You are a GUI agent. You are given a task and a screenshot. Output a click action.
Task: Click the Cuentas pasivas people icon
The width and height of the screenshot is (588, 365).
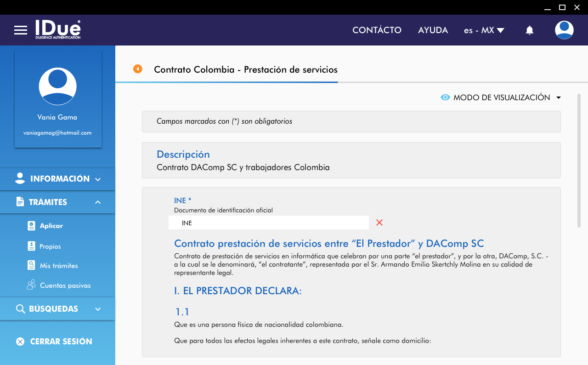pyautogui.click(x=31, y=285)
